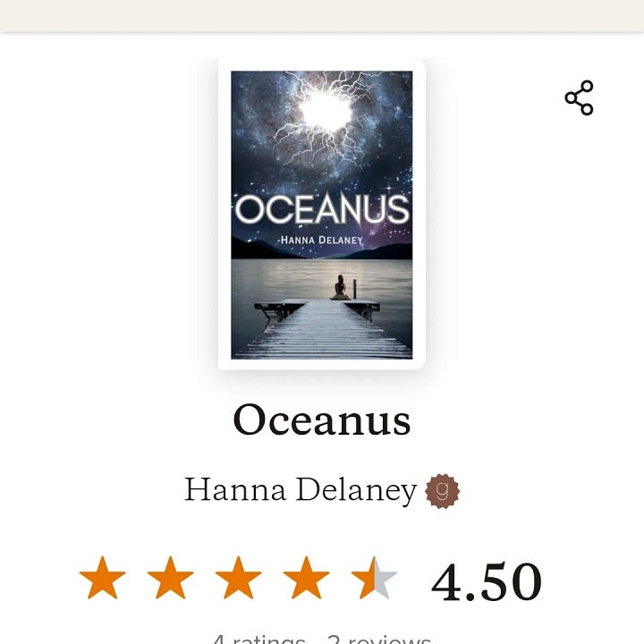Open the Goodreads Author badge
644x644 pixels.
point(443,491)
